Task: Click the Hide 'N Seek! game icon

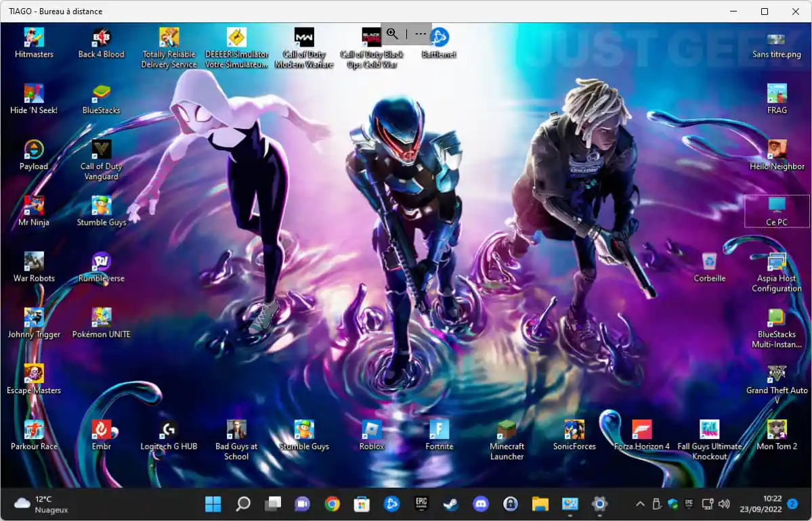Action: pyautogui.click(x=34, y=98)
